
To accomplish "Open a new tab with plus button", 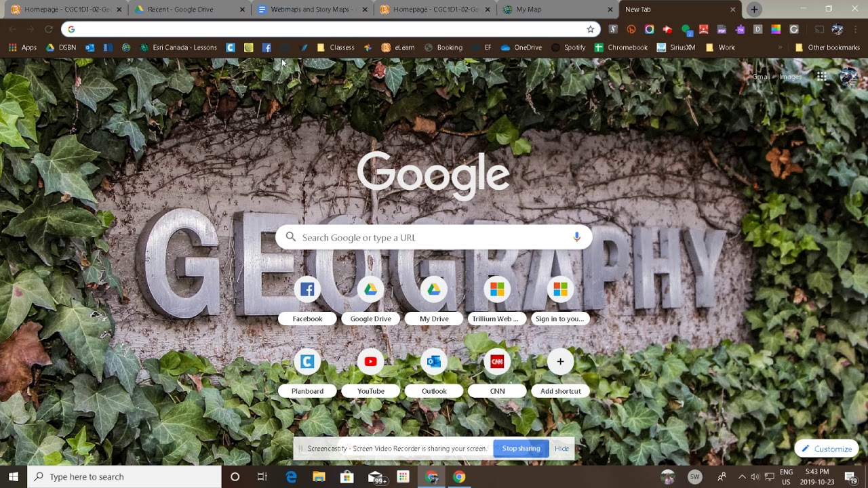I will point(754,9).
